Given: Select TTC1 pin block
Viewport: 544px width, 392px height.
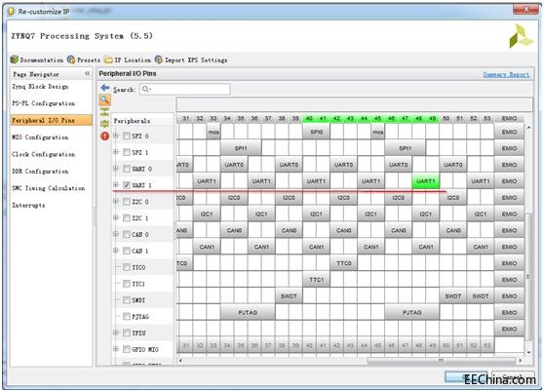Looking at the screenshot, I should [316, 280].
